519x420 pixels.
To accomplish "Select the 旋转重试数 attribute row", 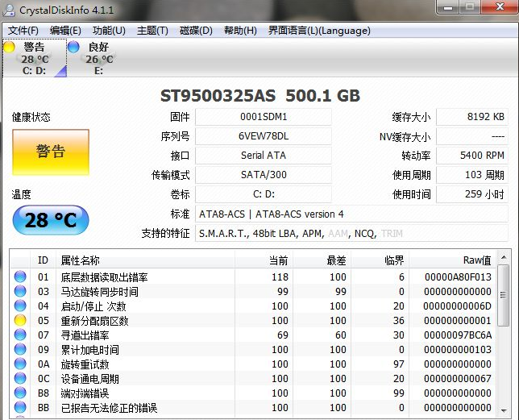I will tap(254, 364).
